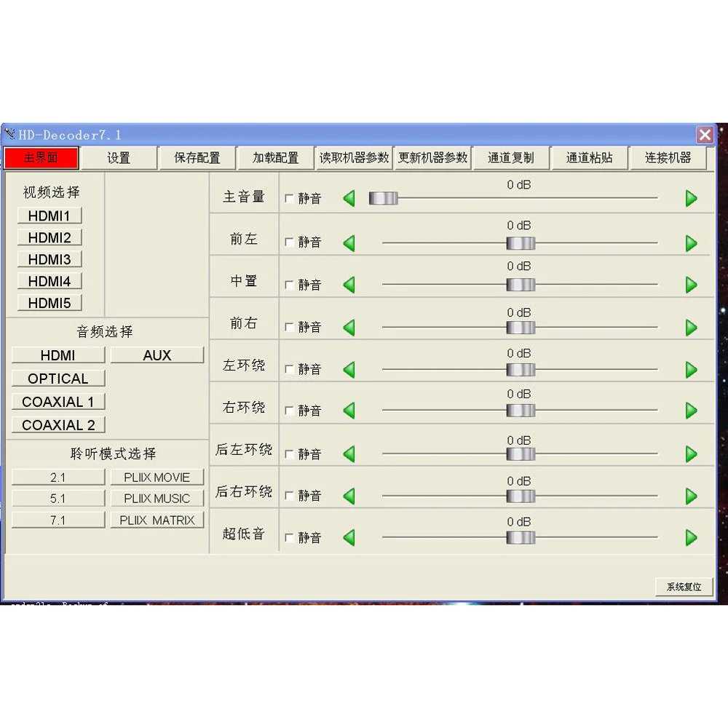728x728 pixels.
Task: Click the 主音量 slider handle
Action: click(x=384, y=198)
